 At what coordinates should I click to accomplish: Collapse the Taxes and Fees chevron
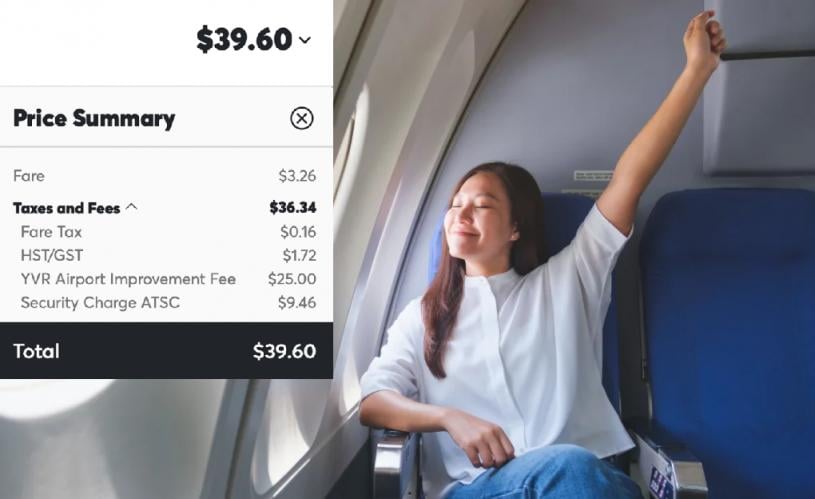point(132,207)
